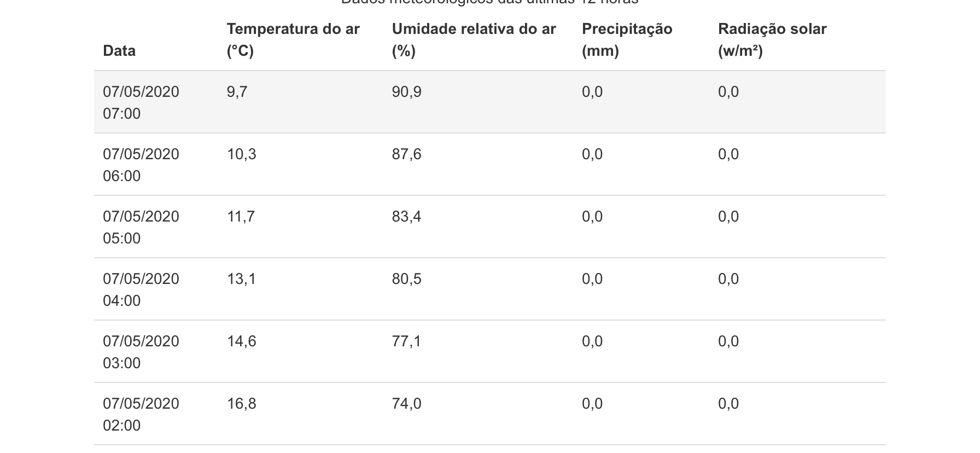Click humidity value 77,1

click(407, 341)
